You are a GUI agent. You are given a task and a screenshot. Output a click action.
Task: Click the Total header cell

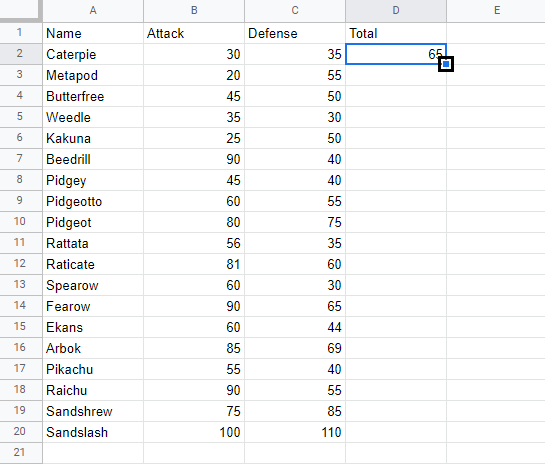(396, 33)
